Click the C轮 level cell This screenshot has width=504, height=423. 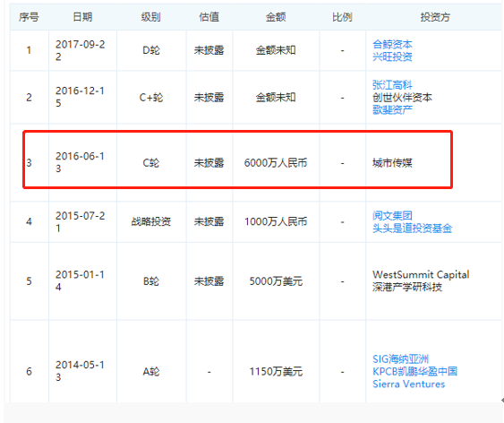click(150, 163)
